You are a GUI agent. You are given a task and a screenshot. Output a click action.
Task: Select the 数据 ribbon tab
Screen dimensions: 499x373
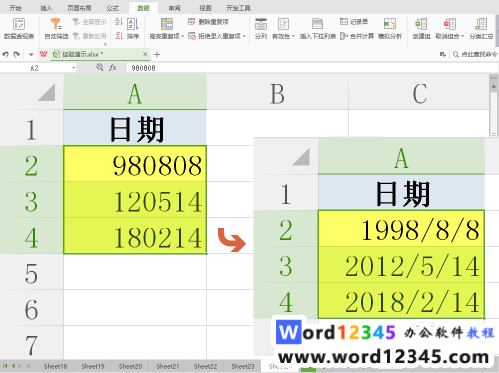[x=143, y=8]
